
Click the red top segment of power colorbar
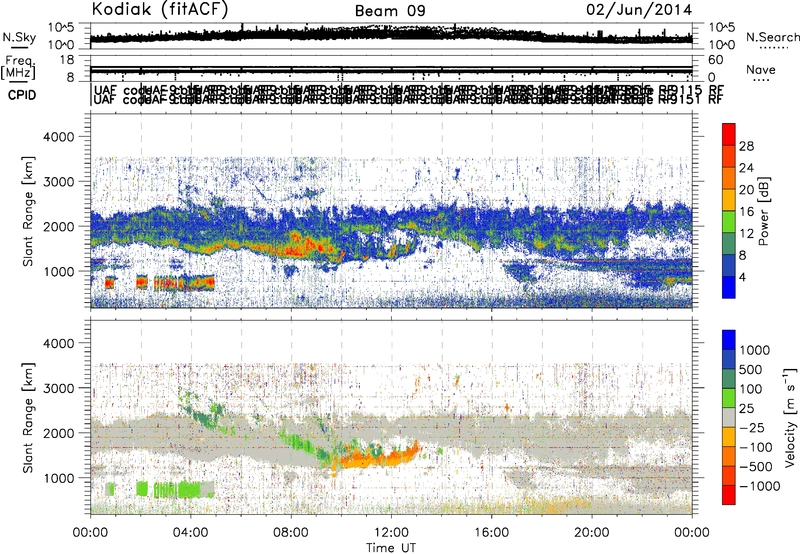729,134
